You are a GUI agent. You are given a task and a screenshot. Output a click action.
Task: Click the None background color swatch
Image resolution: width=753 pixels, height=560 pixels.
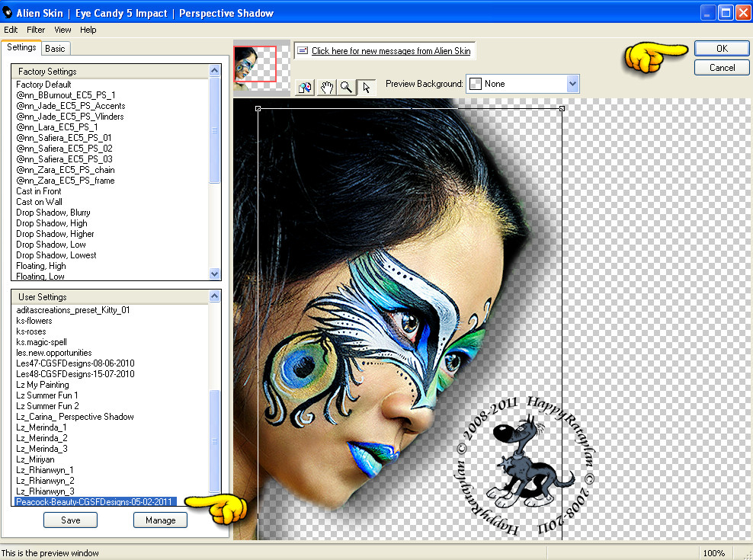click(475, 84)
